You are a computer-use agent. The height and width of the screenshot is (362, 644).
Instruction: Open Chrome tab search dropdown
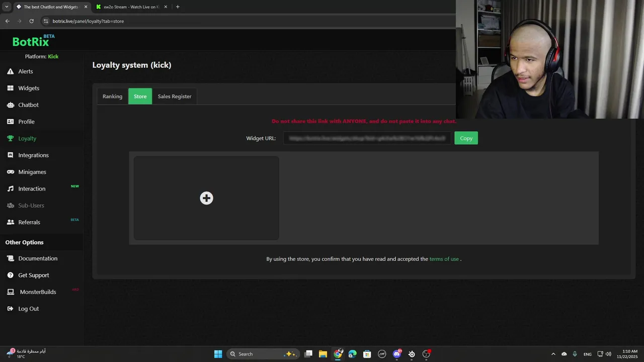pos(7,7)
